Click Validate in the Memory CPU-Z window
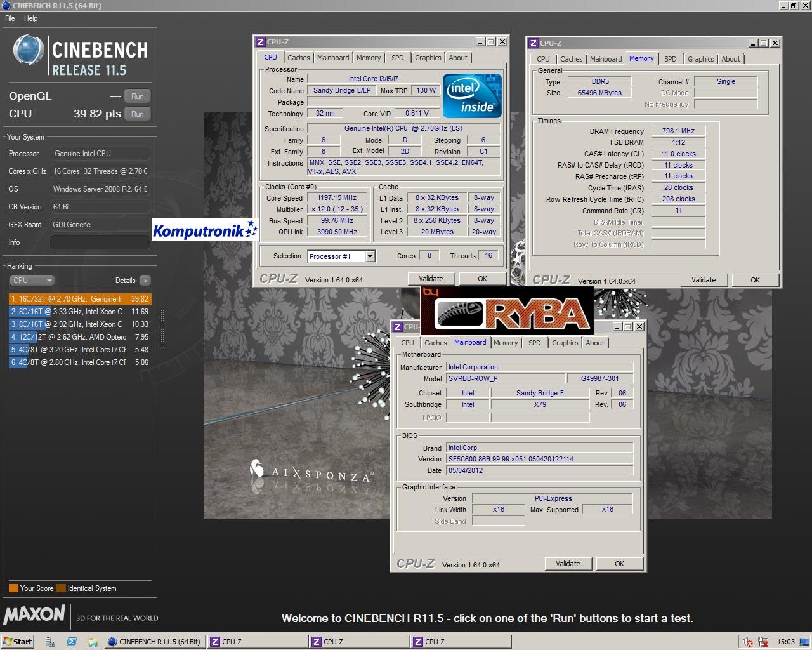Screen dimensions: 812x650 pyautogui.click(x=704, y=280)
